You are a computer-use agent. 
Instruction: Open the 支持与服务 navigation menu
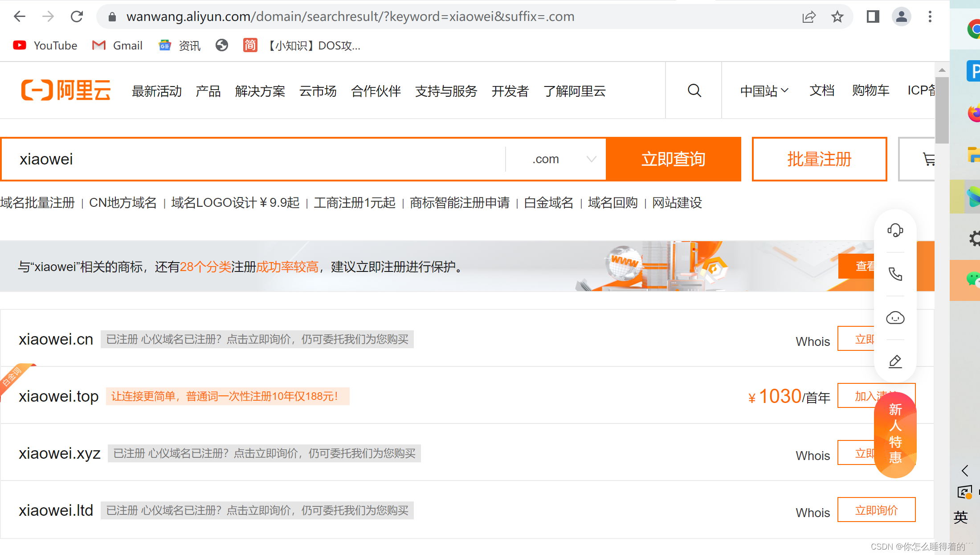446,91
